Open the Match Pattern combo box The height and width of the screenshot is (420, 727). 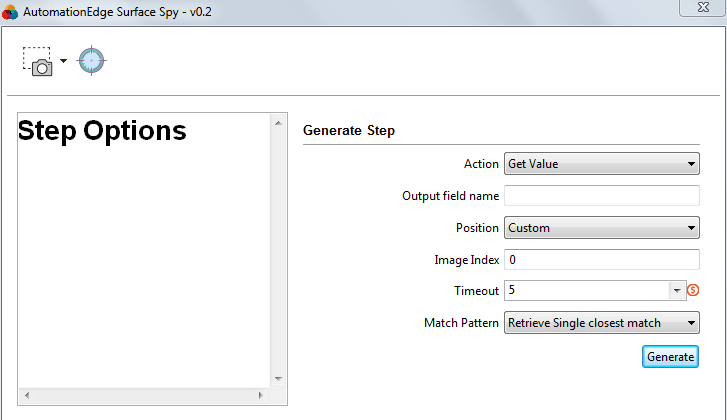tap(602, 323)
